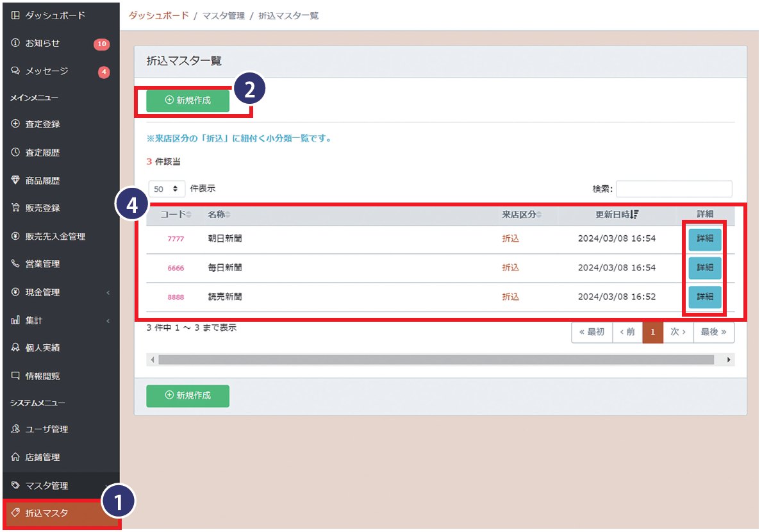This screenshot has height=532, width=762.
Task: Open ユーザ管理 in the system menu
Action: tap(46, 429)
